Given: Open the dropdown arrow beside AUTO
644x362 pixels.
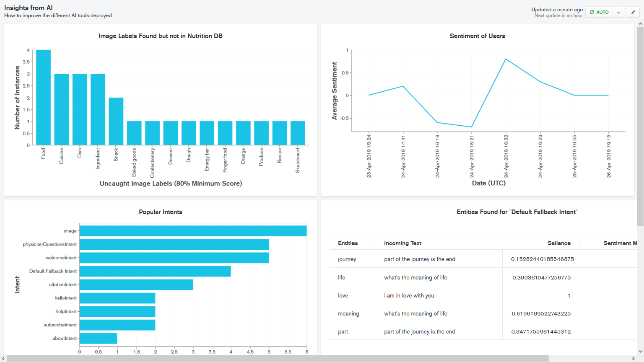Looking at the screenshot, I should click(x=618, y=12).
